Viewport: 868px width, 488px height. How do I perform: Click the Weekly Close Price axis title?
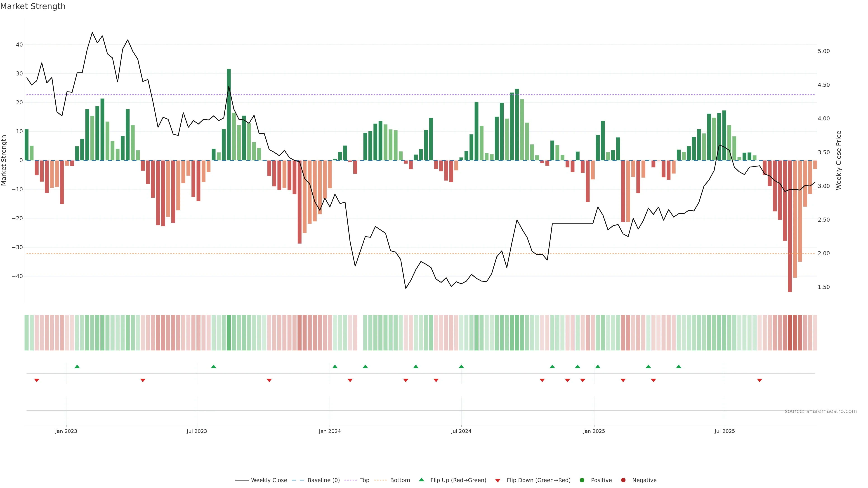839,160
